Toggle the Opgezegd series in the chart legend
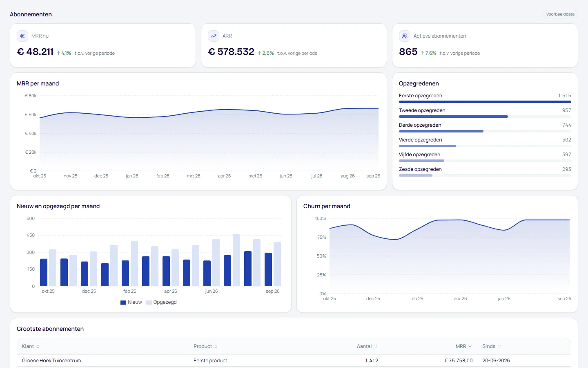This screenshot has width=588, height=368. [161, 303]
